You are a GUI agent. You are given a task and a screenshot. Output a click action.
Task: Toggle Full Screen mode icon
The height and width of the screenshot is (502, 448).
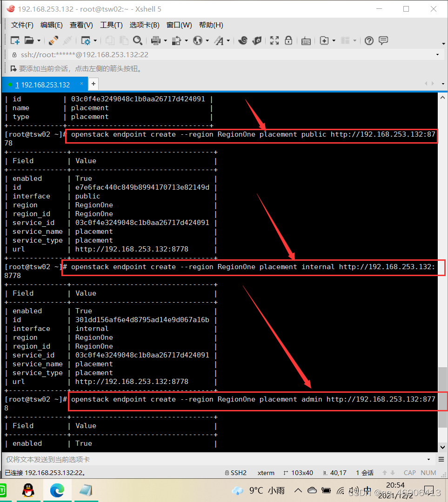[x=274, y=40]
